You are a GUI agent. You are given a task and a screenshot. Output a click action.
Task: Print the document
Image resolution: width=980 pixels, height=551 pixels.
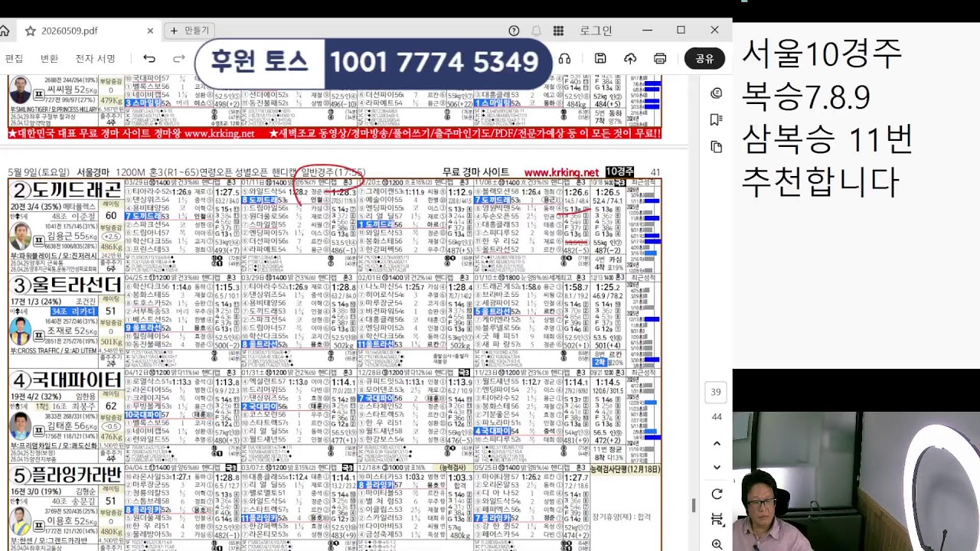(660, 58)
